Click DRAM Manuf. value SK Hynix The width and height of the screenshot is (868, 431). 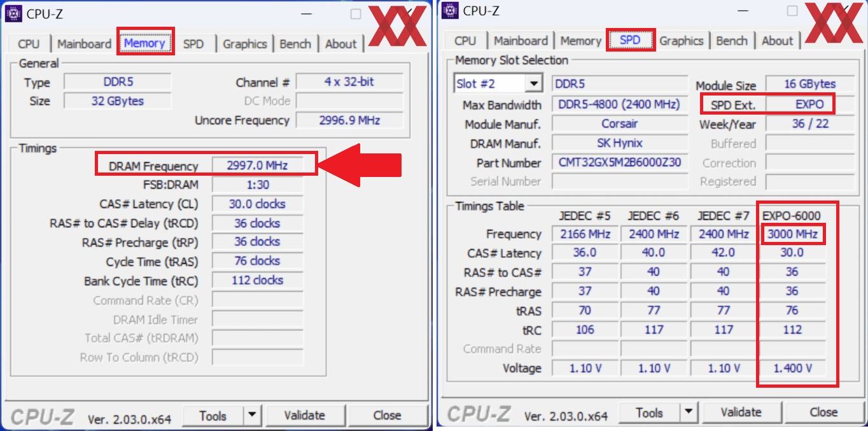coord(620,143)
